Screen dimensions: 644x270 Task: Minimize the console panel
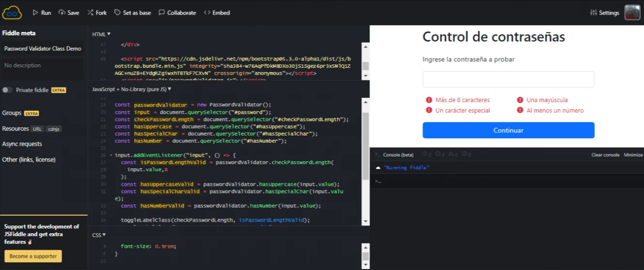[x=633, y=155]
